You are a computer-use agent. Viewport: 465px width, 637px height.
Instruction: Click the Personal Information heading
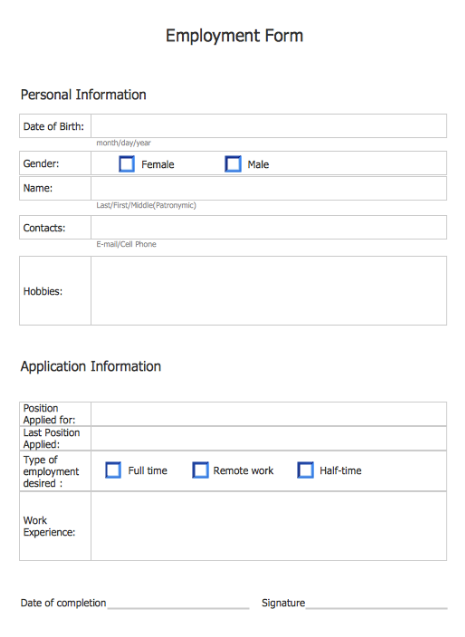(83, 95)
